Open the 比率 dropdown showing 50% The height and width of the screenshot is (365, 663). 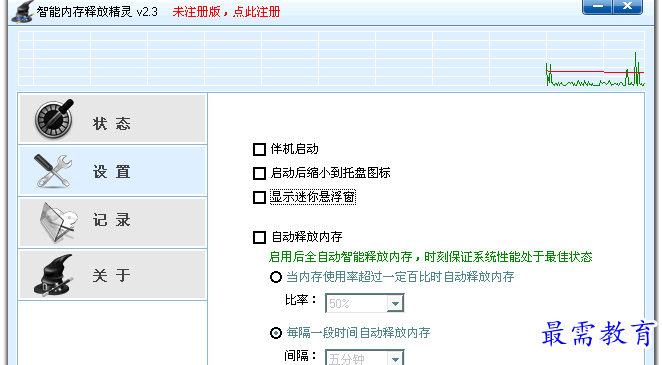click(x=364, y=303)
